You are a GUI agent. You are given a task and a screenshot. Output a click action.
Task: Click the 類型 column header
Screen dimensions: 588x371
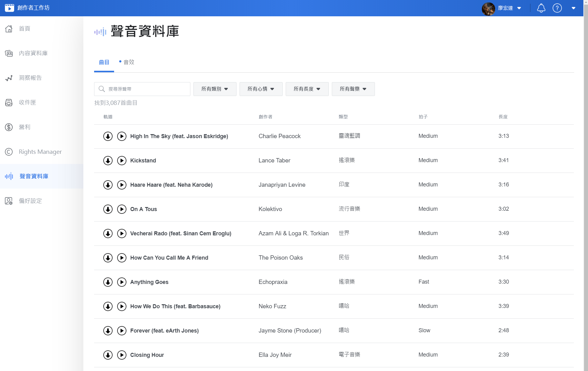point(343,117)
